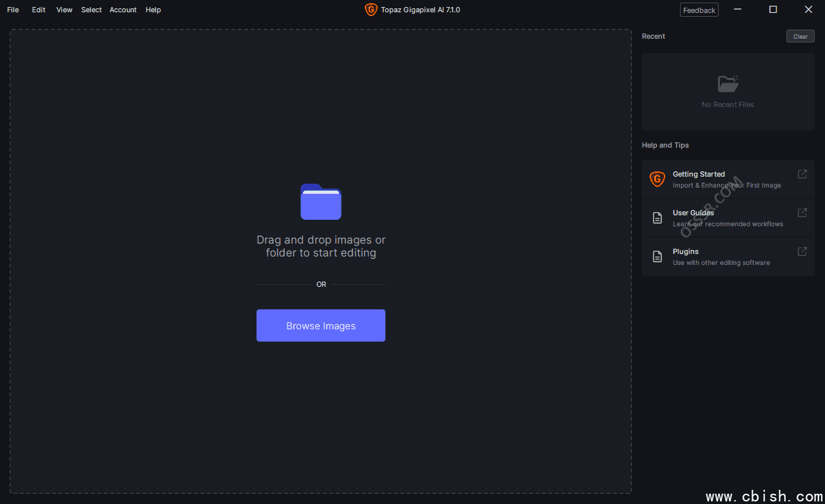This screenshot has width=825, height=504.
Task: Open the Account menu
Action: click(x=123, y=10)
